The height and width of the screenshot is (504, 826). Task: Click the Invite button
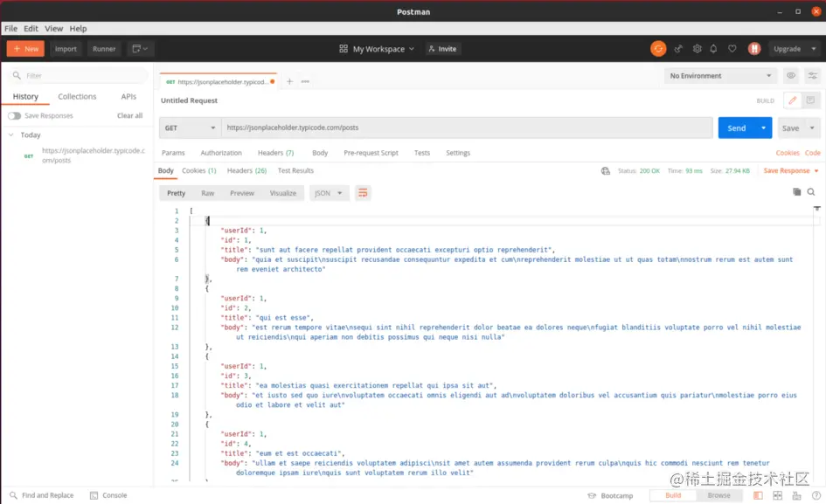442,48
